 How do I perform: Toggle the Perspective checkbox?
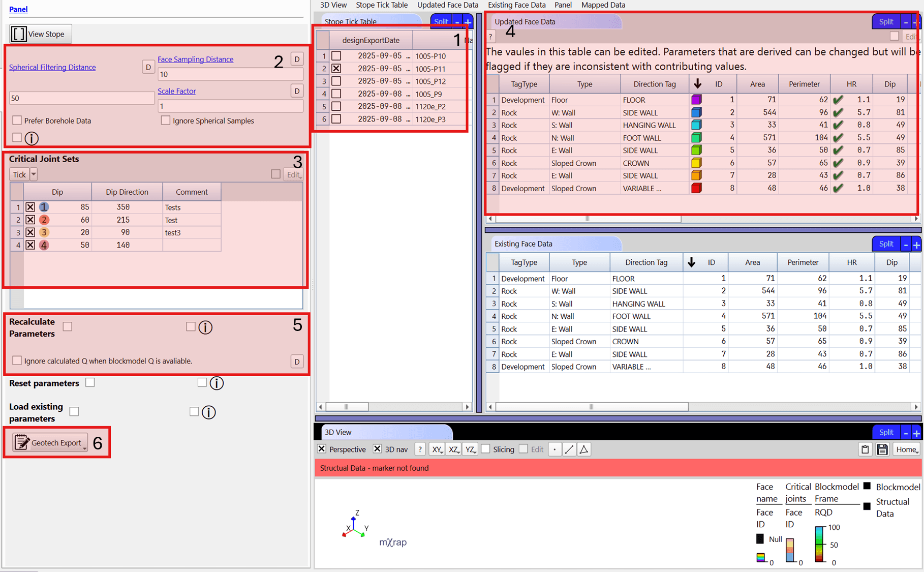point(322,449)
